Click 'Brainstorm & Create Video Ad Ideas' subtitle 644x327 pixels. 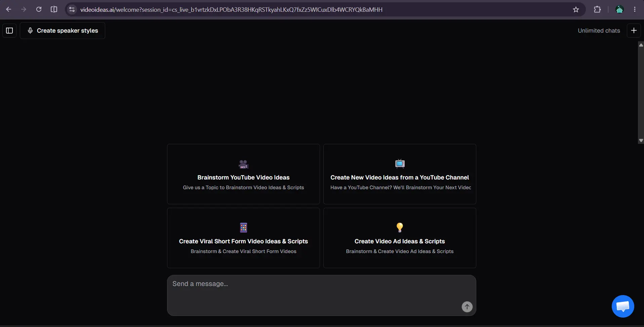pos(400,251)
